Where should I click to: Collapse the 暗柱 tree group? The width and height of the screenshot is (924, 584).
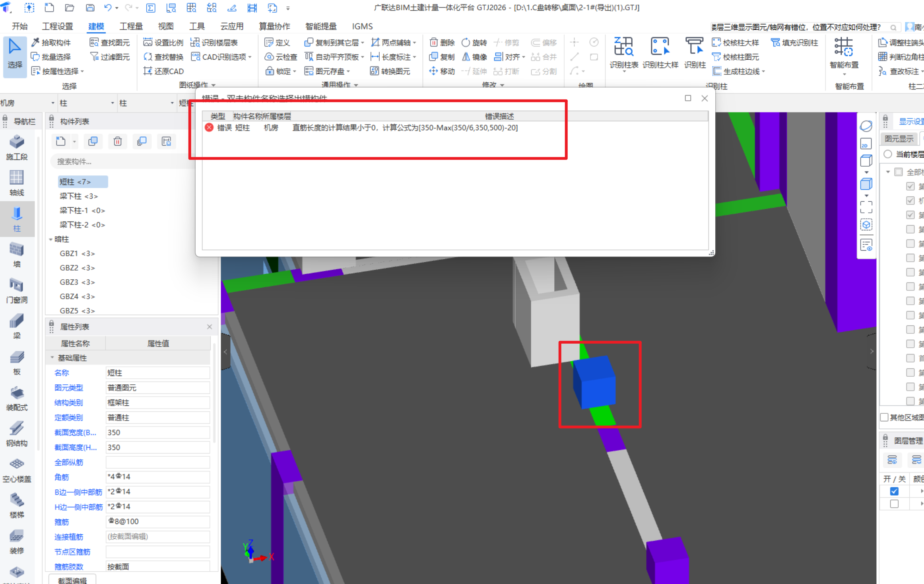coord(51,239)
